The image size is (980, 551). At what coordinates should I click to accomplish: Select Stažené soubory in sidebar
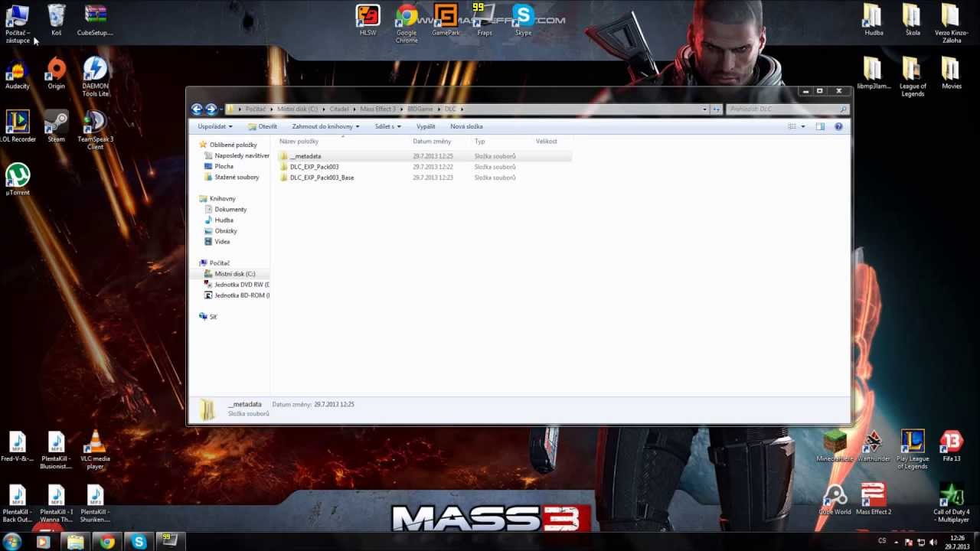[237, 177]
